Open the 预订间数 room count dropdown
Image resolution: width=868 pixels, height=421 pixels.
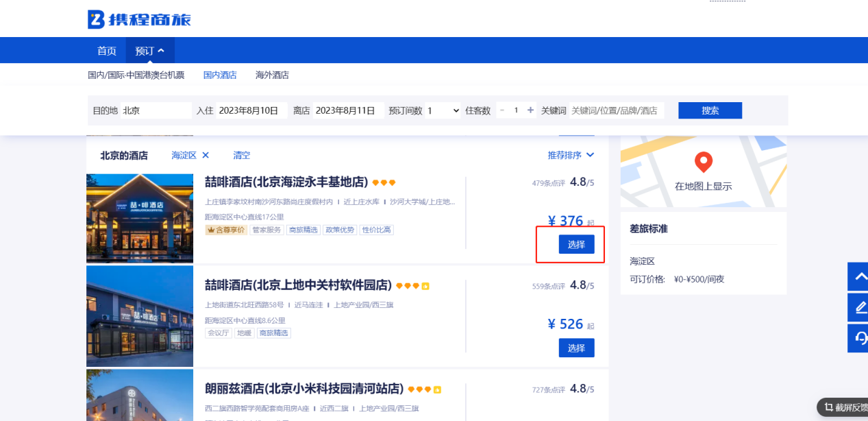click(x=443, y=110)
